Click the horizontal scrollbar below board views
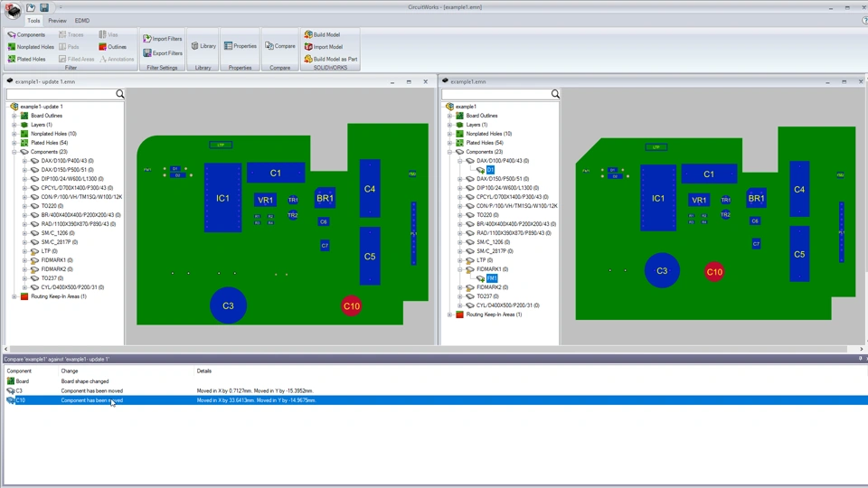 (x=433, y=349)
